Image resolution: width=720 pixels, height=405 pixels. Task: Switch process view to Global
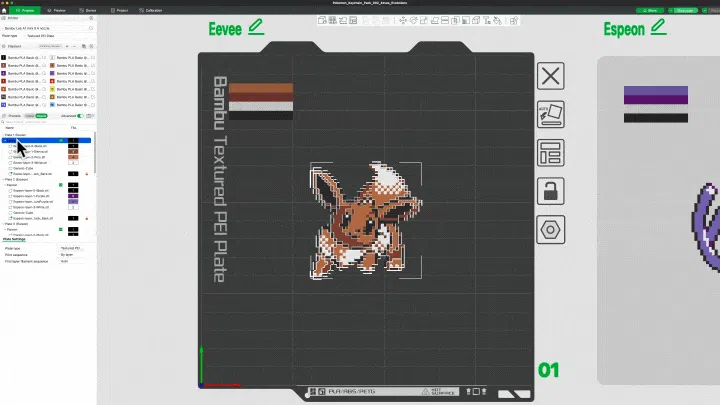point(30,116)
